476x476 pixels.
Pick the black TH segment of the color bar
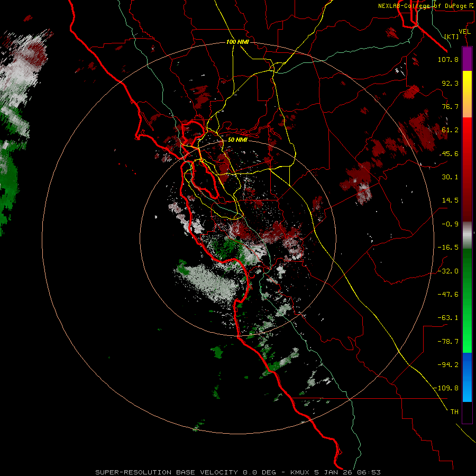click(467, 412)
